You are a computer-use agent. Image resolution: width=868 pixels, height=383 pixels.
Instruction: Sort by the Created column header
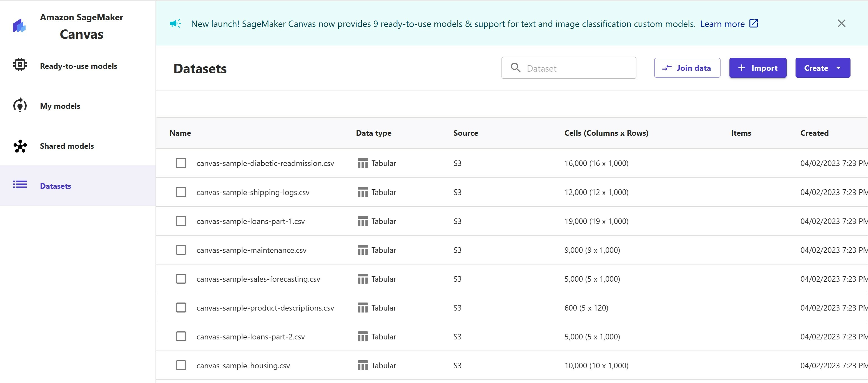click(x=814, y=133)
